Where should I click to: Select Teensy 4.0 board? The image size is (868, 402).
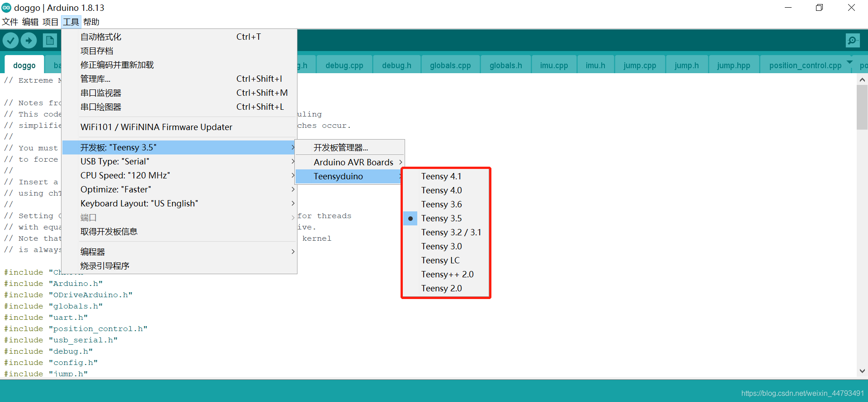pos(446,190)
